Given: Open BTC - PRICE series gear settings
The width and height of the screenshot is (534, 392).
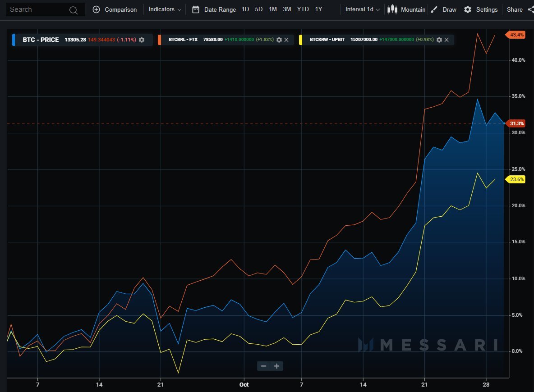Looking at the screenshot, I should 142,40.
